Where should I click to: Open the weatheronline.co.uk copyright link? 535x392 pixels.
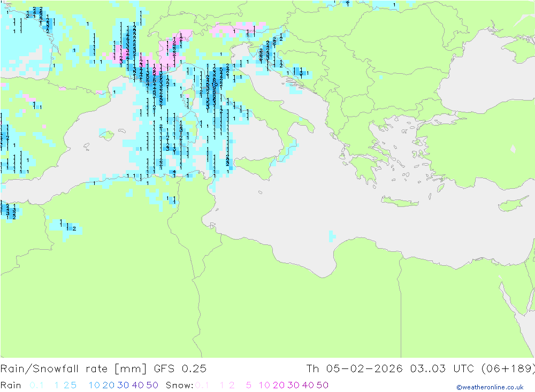pos(490,387)
